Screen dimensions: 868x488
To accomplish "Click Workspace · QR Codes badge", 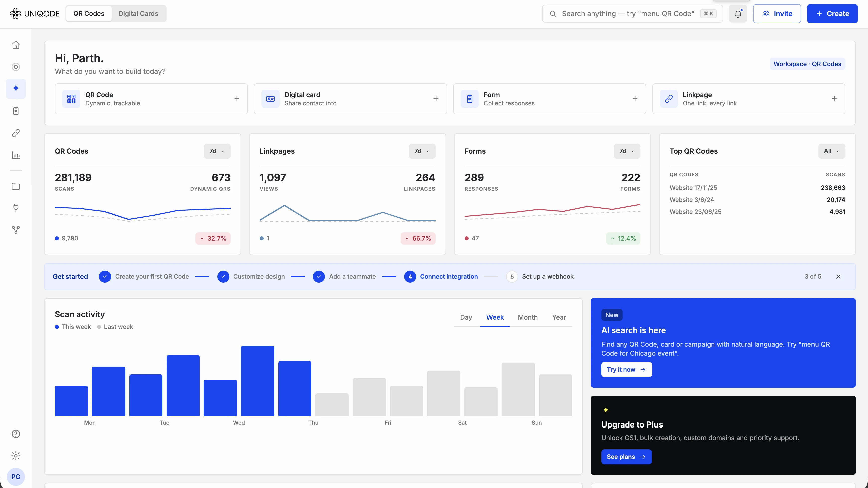I will coord(807,64).
